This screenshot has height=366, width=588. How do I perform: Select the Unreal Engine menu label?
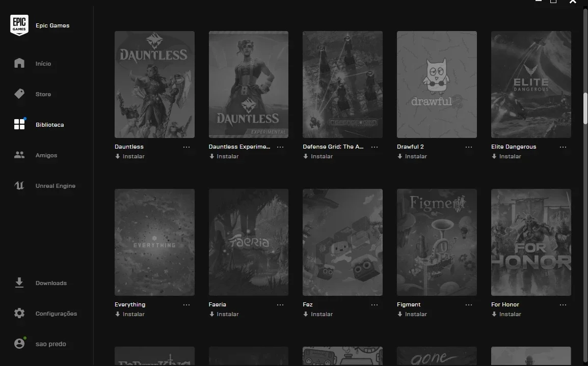coord(56,186)
